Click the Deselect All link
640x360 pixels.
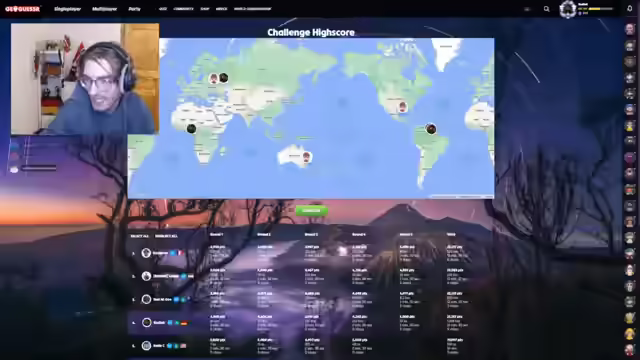pos(166,236)
